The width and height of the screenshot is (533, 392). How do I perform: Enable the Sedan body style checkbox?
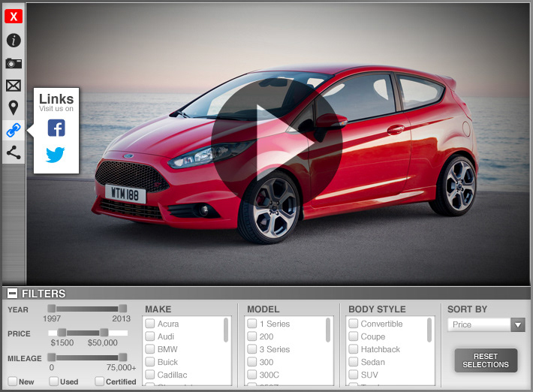354,362
